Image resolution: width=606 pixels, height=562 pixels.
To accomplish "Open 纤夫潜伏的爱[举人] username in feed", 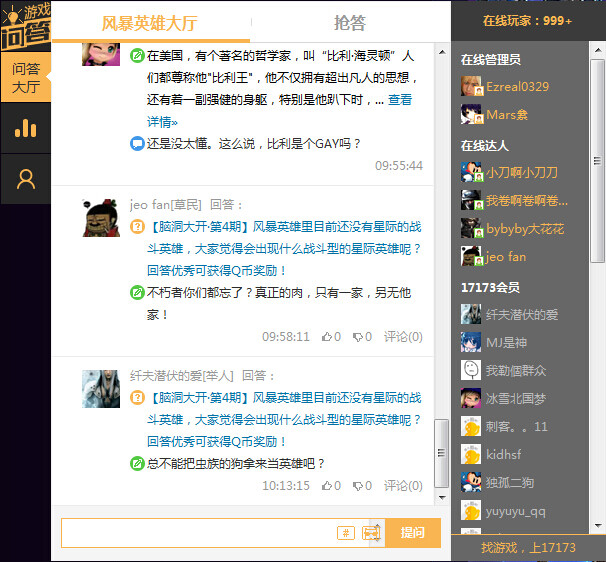I will click(182, 375).
